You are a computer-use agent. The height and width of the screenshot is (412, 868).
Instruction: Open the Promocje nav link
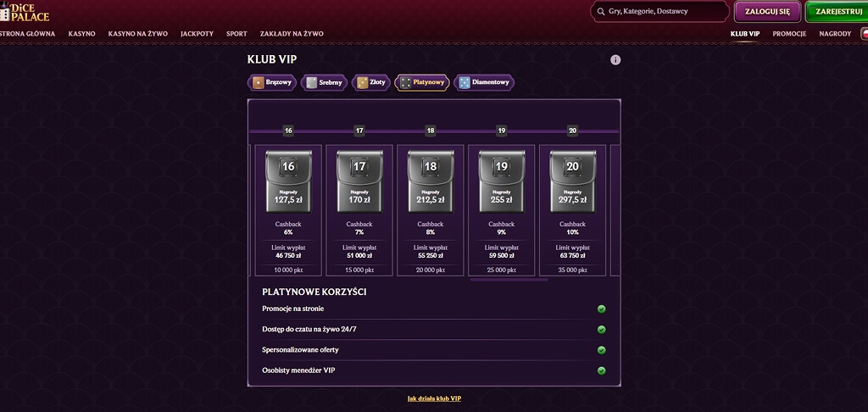coord(789,34)
